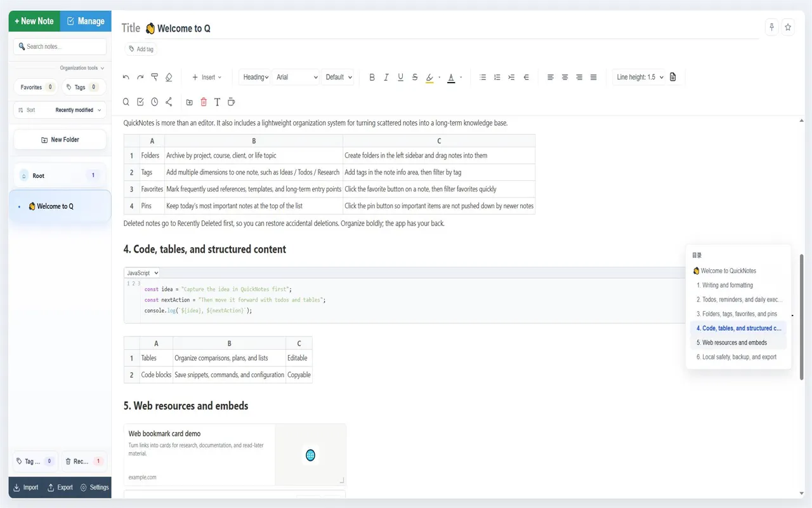Go to 5. Web resources and embeds in outline
This screenshot has height=508, width=812.
pos(738,342)
